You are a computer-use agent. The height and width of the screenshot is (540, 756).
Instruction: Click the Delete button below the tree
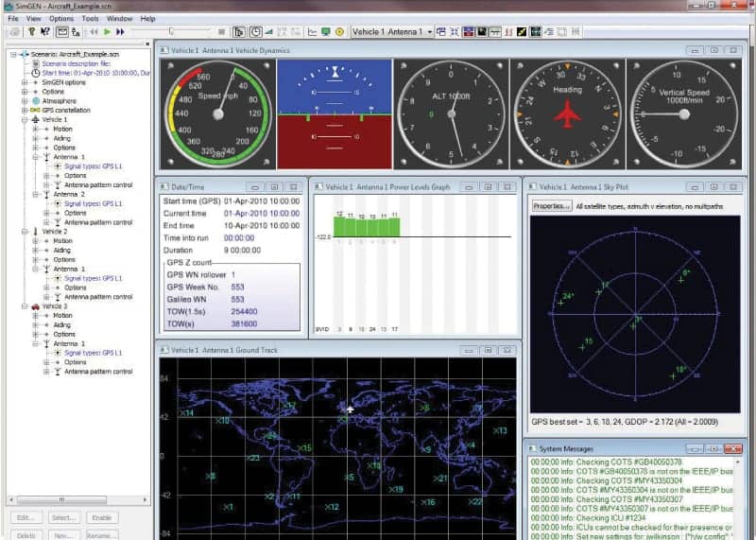tap(26, 534)
